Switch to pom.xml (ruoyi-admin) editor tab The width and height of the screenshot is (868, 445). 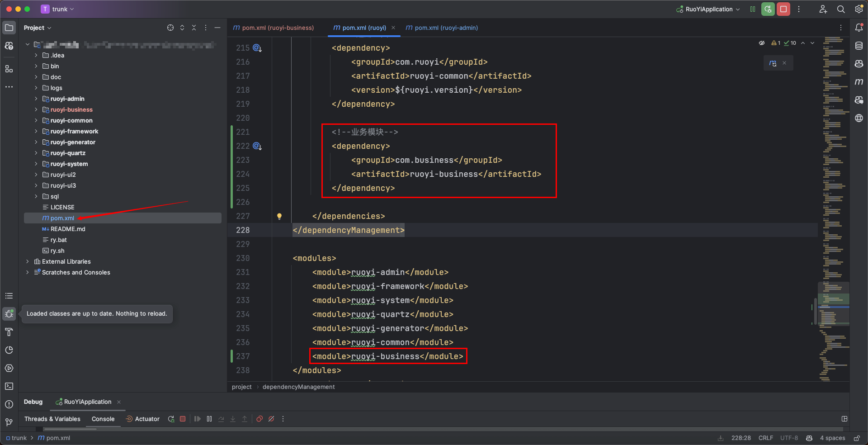442,28
